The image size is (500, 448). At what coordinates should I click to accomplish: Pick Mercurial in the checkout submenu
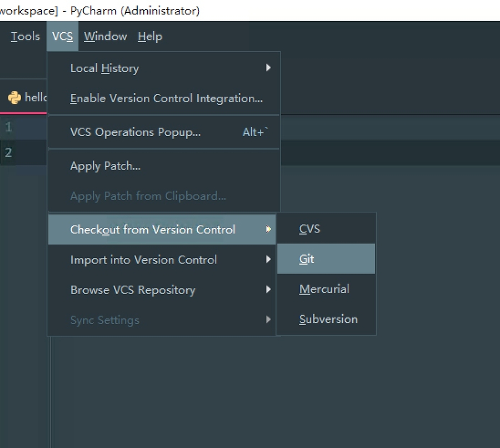[x=324, y=289]
